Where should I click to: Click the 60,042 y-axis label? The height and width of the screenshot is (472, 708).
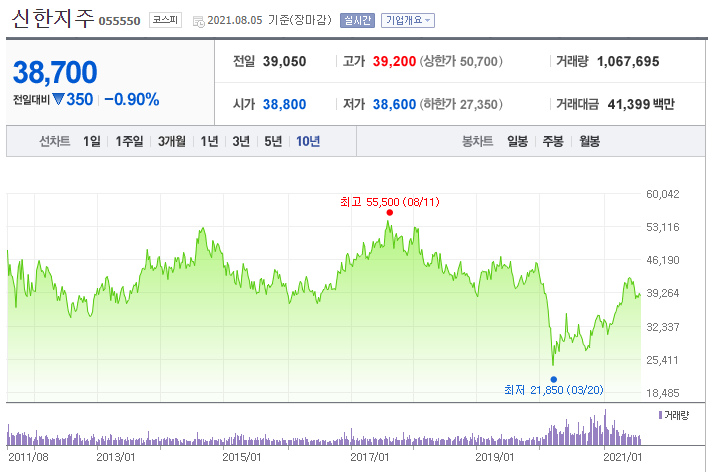(x=662, y=194)
